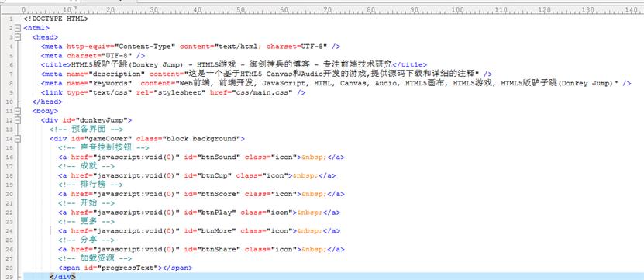
Task: Click the "donkeyJump" id value
Action: coord(102,120)
